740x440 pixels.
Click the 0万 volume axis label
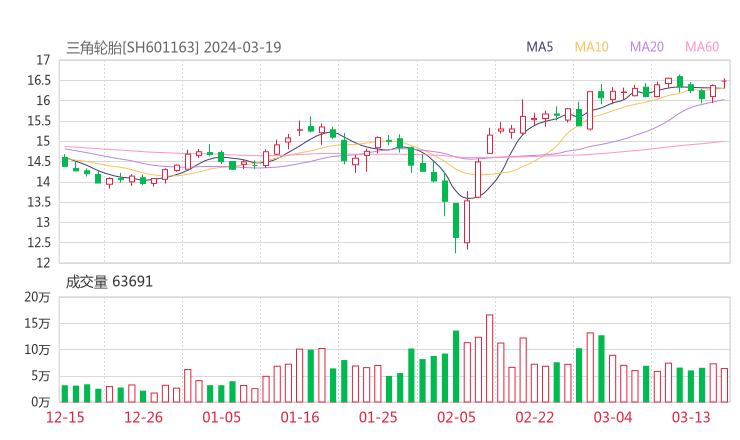[x=41, y=402]
